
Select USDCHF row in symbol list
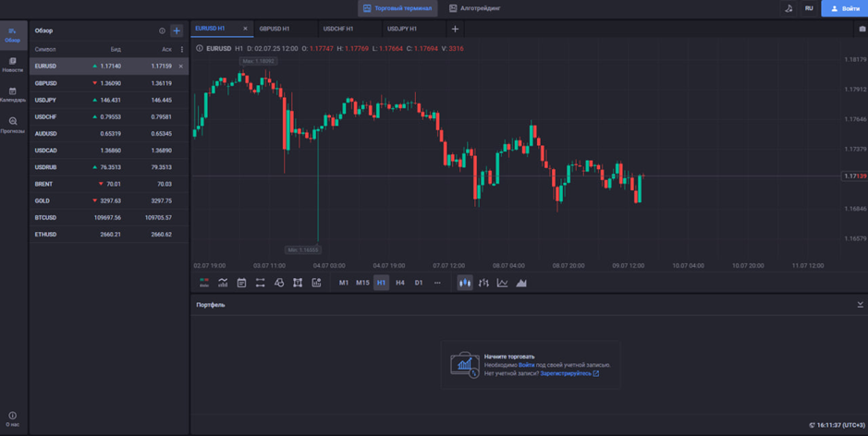[x=109, y=116]
